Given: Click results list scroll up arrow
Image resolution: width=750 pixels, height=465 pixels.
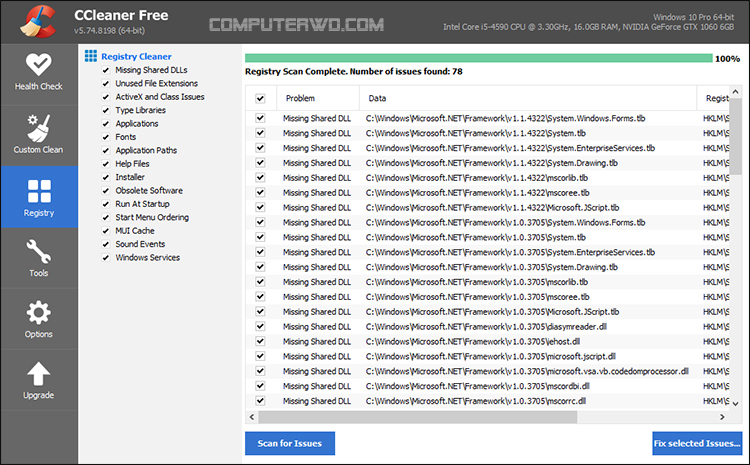Looking at the screenshot, I should (x=736, y=92).
